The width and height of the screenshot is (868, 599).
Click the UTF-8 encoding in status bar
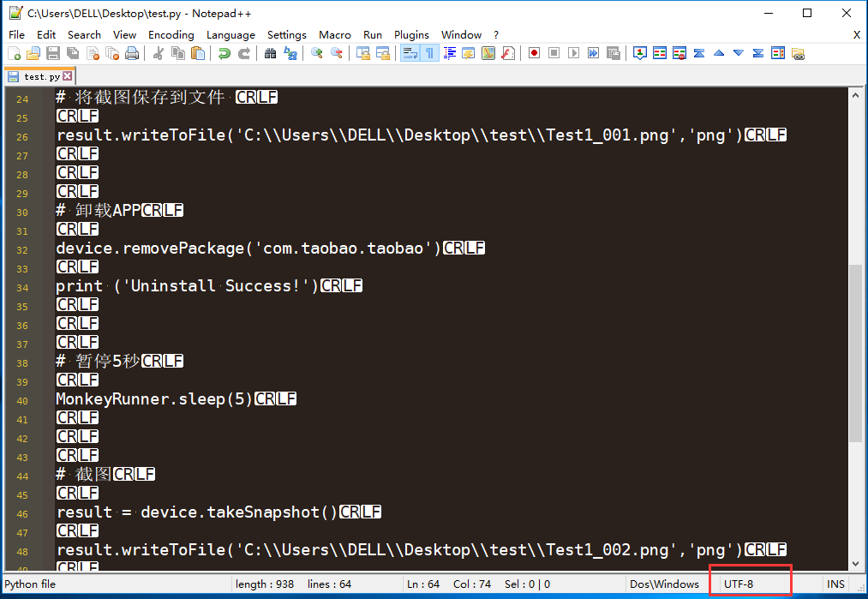pos(739,584)
